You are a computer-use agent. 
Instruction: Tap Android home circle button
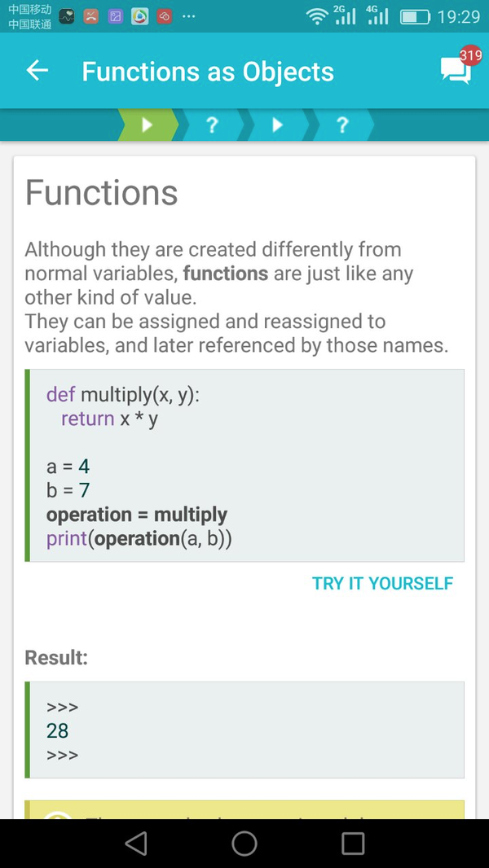pos(244,844)
